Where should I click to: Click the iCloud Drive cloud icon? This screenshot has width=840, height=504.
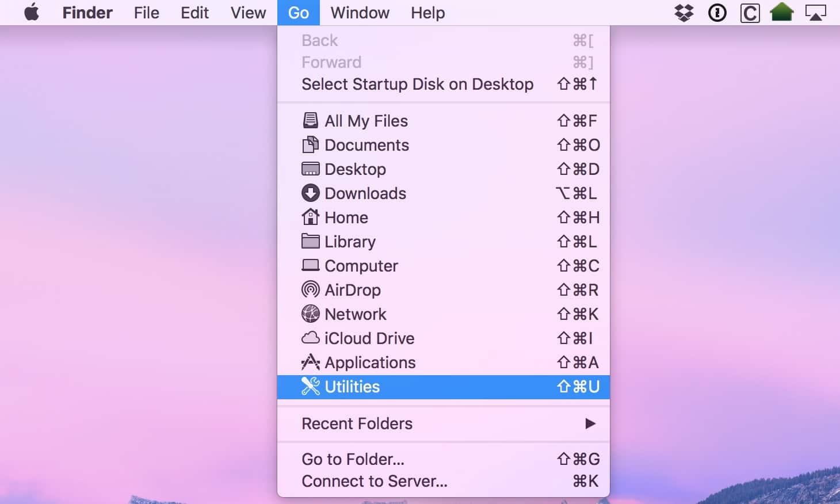[x=310, y=338]
